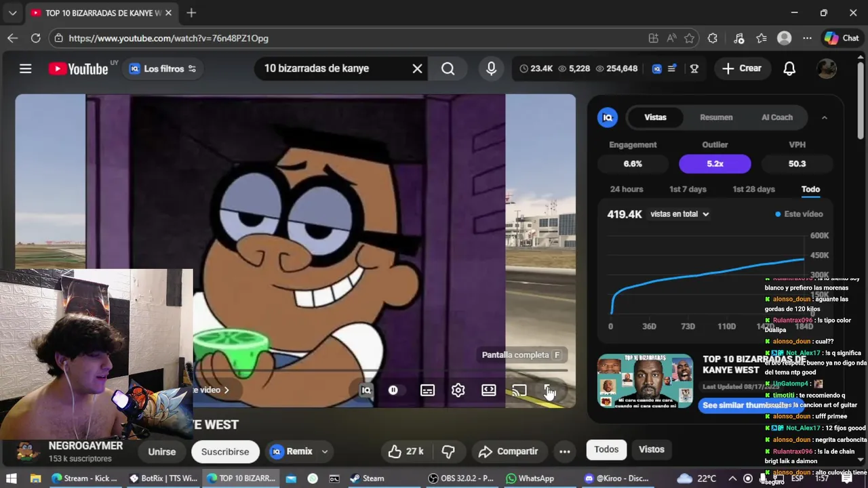Click NEGROGAYMER channel avatar
The height and width of the screenshot is (488, 868).
28,451
